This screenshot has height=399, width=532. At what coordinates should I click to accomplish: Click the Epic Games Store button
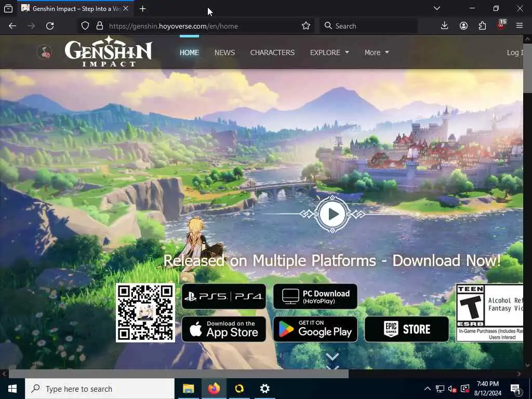point(406,329)
